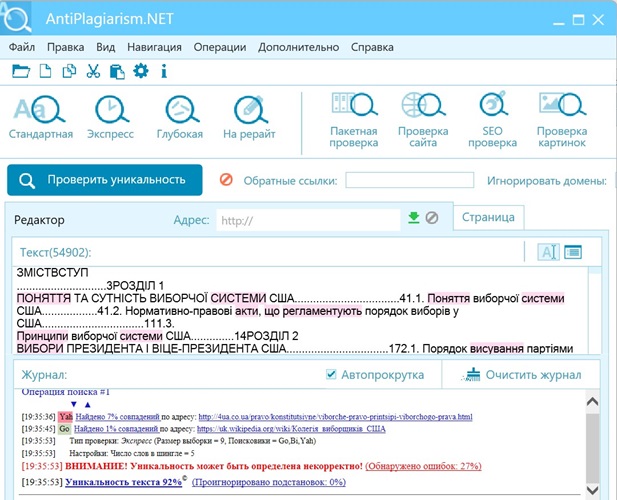The height and width of the screenshot is (500, 617).
Task: Maximize the AntiPlagiarism.NET window
Action: tap(578, 20)
